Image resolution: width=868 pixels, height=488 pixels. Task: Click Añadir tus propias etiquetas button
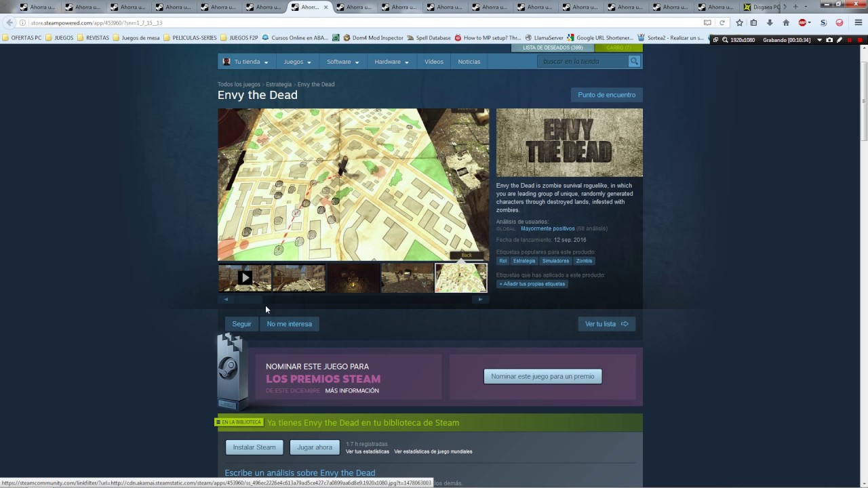(x=532, y=284)
